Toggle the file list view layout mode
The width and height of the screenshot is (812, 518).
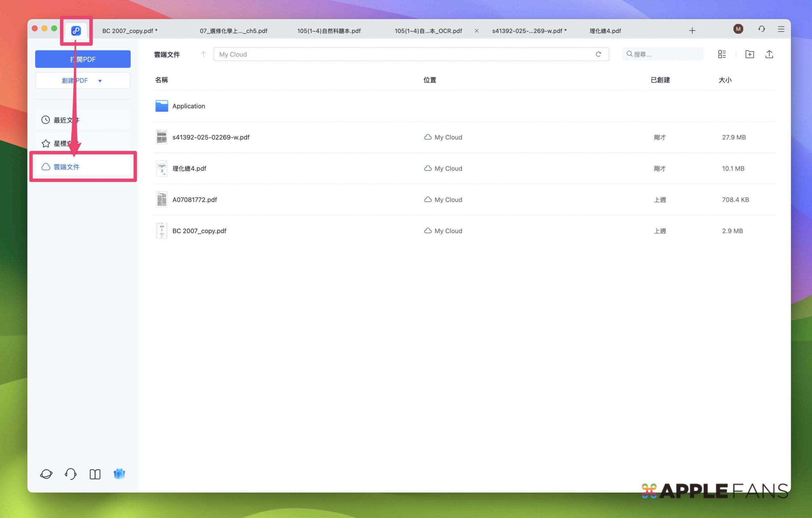[722, 54]
